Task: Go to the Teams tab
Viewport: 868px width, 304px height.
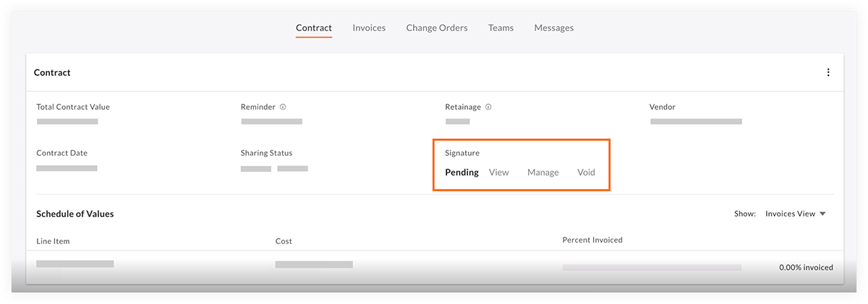Action: tap(501, 28)
